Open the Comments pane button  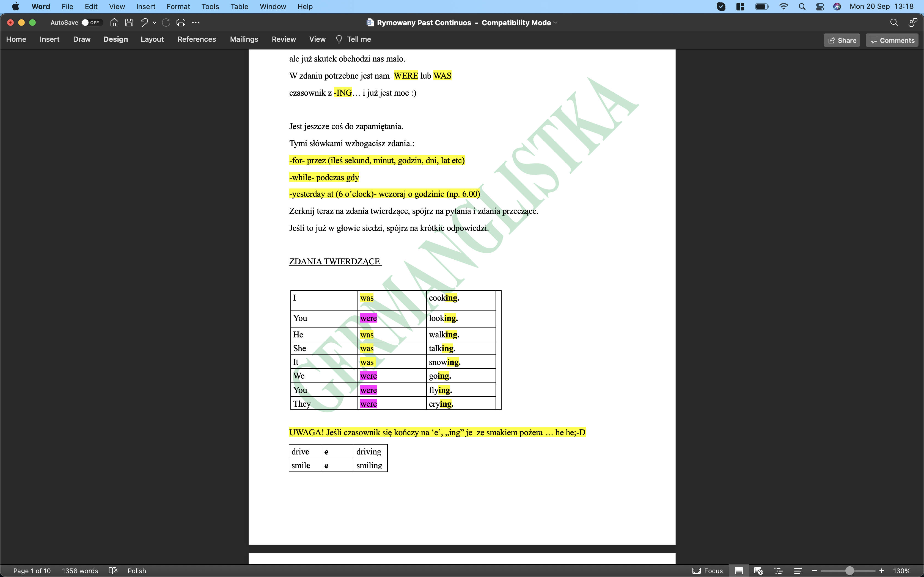tap(892, 40)
